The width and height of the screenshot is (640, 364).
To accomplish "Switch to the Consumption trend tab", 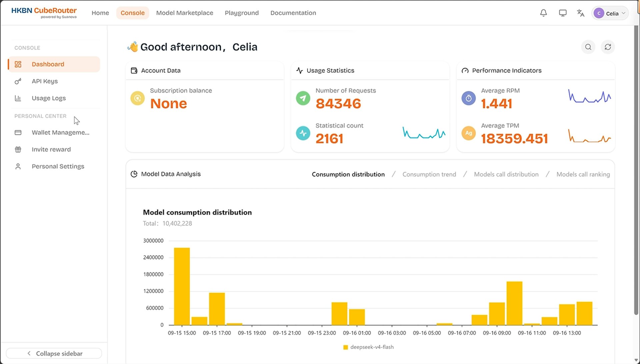I will coord(429,174).
